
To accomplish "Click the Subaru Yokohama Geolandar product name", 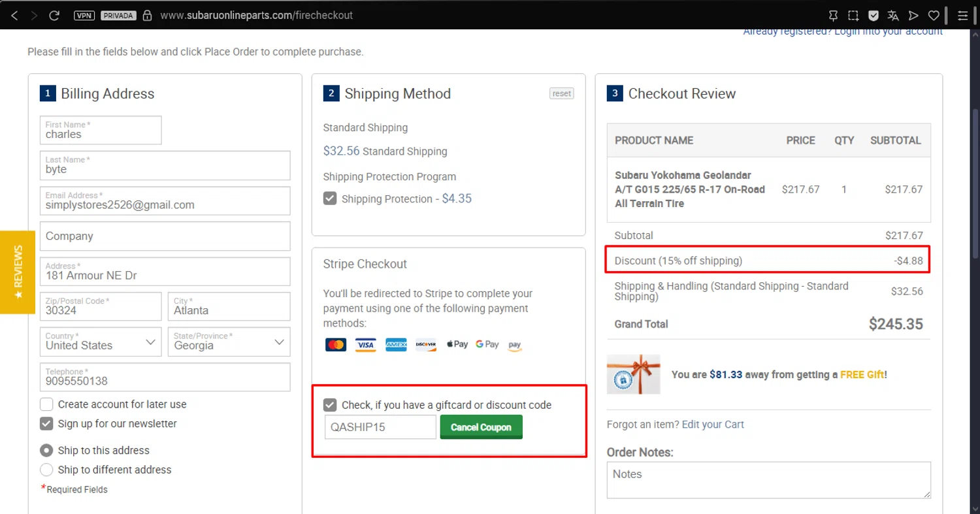I will pos(690,189).
